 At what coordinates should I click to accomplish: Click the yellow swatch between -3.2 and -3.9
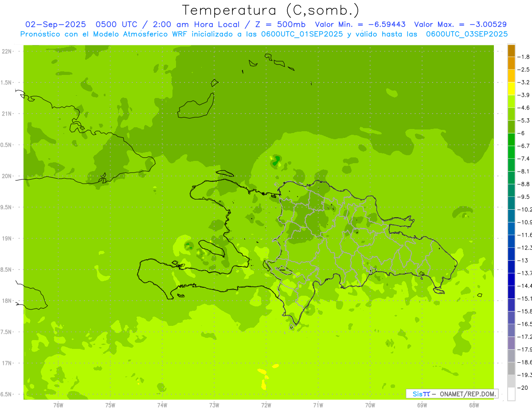(x=511, y=89)
